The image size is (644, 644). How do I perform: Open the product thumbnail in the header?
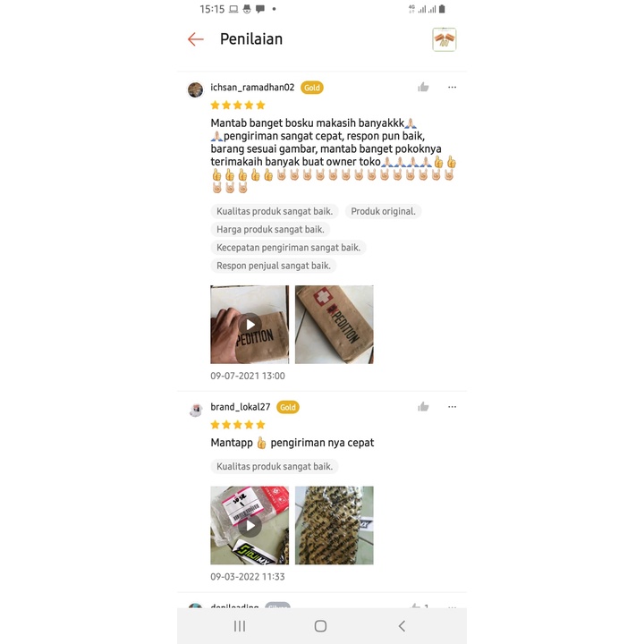444,39
